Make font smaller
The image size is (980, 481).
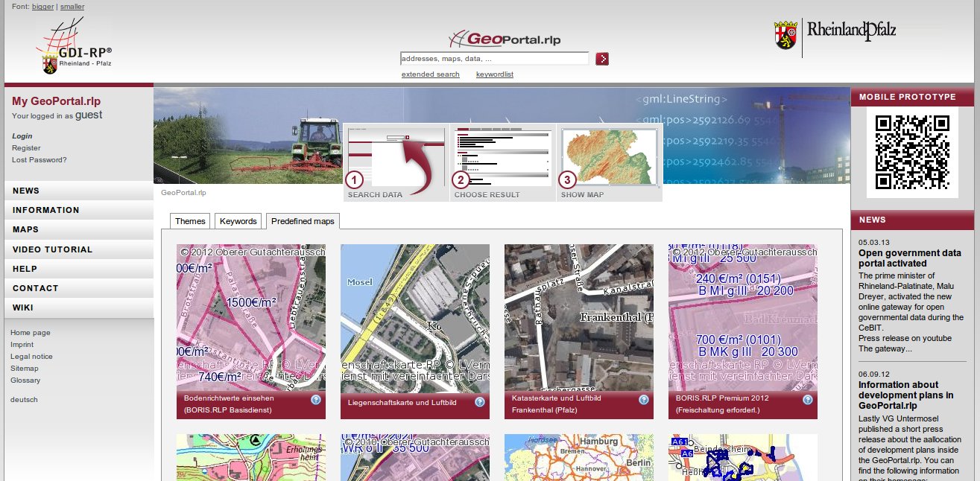click(x=72, y=7)
